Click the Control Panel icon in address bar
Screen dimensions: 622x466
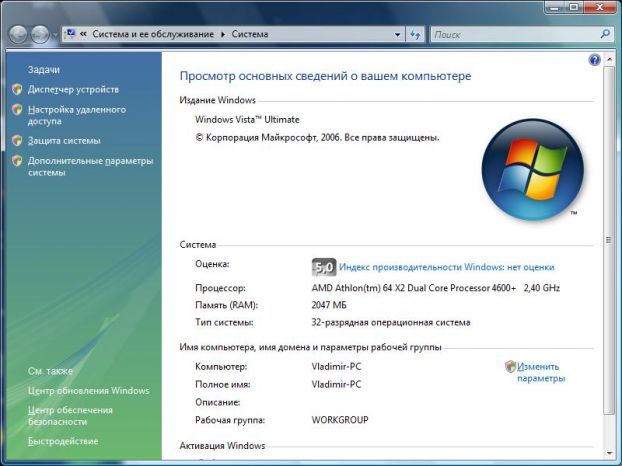[x=71, y=34]
